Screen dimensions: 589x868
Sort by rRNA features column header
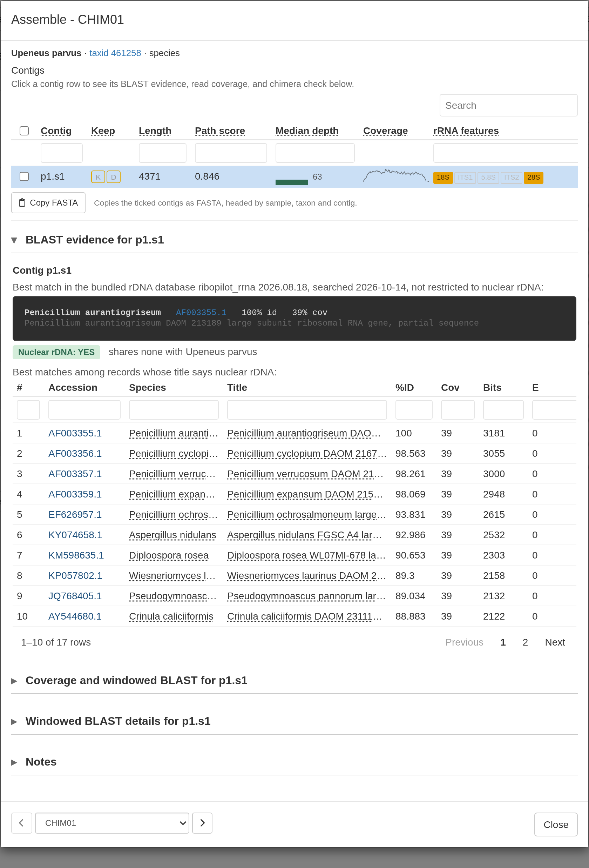(466, 131)
